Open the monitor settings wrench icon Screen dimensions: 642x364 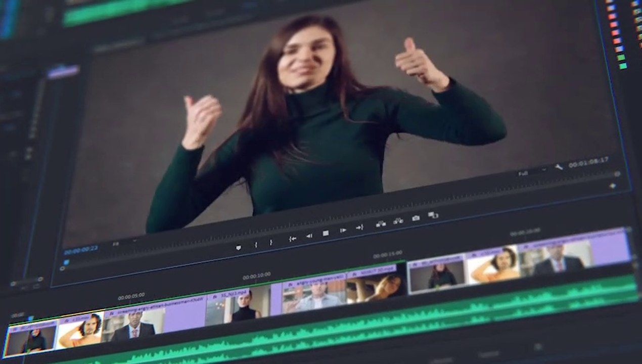tap(559, 167)
